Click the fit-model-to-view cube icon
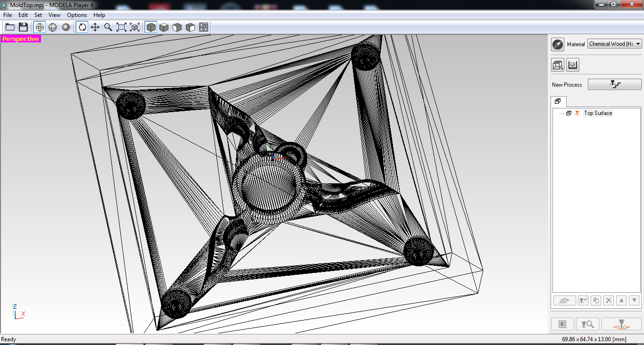This screenshot has width=644, height=345. (x=134, y=27)
